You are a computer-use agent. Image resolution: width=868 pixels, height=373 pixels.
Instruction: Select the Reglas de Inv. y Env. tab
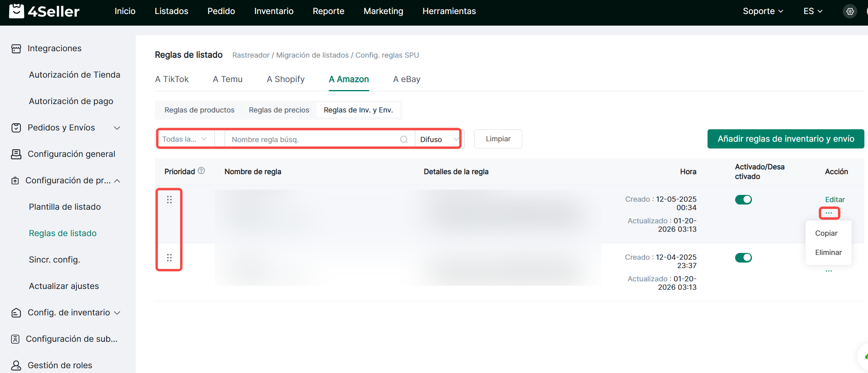tap(358, 110)
